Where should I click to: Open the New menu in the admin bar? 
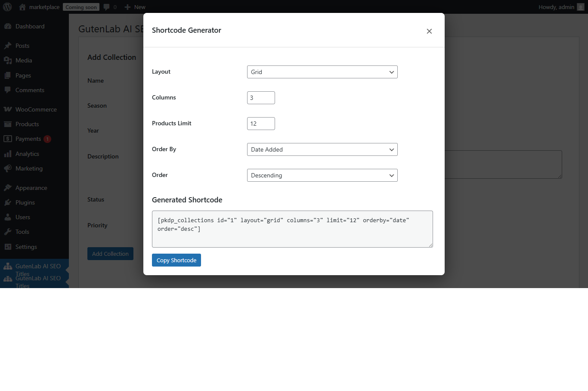click(x=134, y=7)
